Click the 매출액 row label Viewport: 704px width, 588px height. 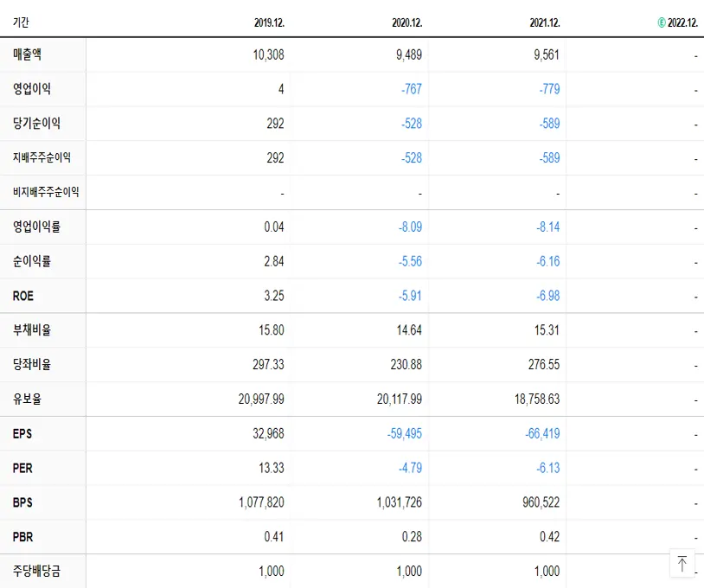(28, 54)
